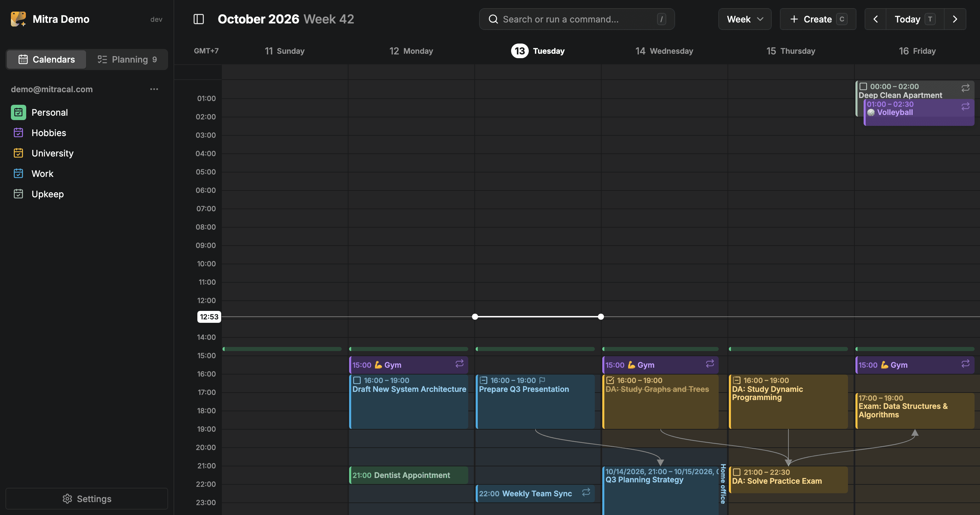Toggle Personal calendar visibility icon

click(18, 113)
